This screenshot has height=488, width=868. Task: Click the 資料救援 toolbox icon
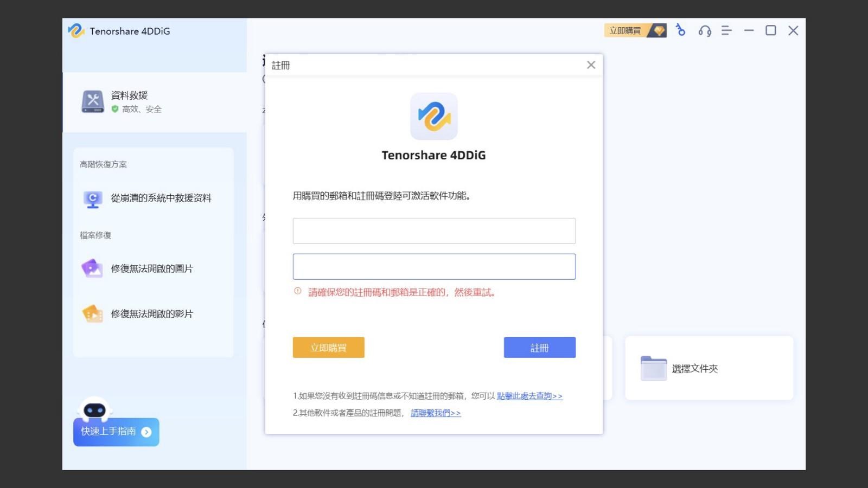(92, 101)
